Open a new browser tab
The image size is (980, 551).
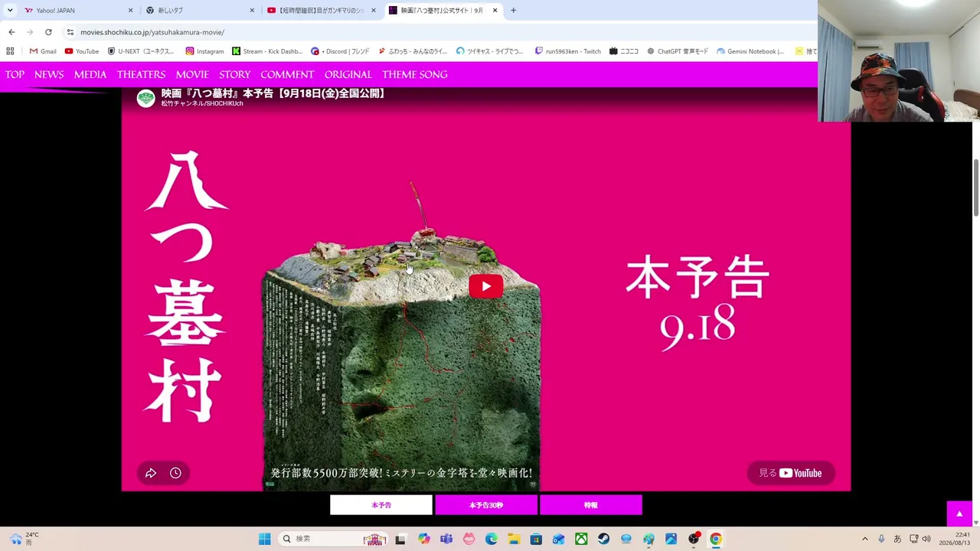coord(513,11)
